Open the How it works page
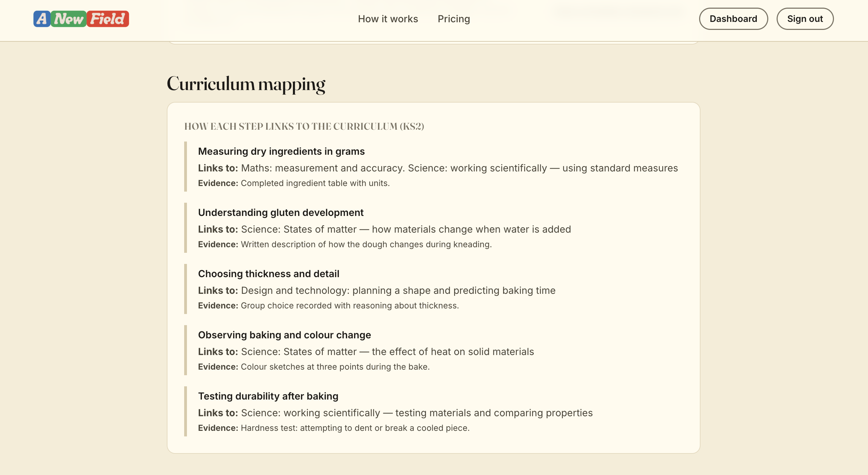The width and height of the screenshot is (868, 475). tap(388, 19)
